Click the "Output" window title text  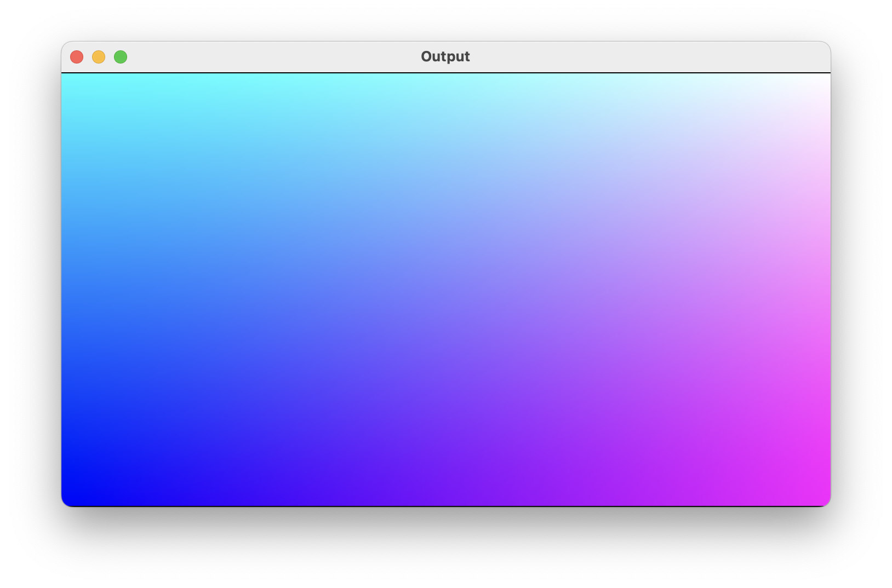[x=445, y=57]
